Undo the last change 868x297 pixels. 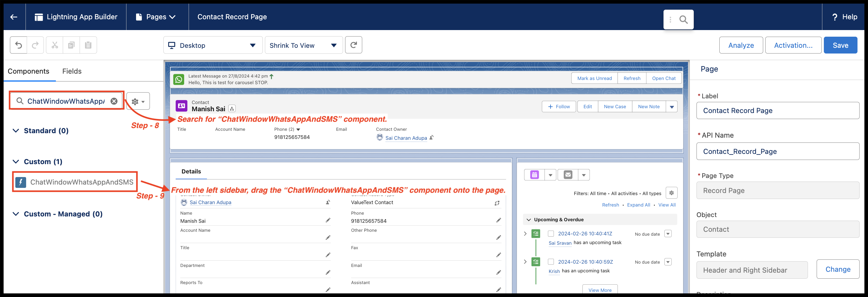(x=19, y=45)
